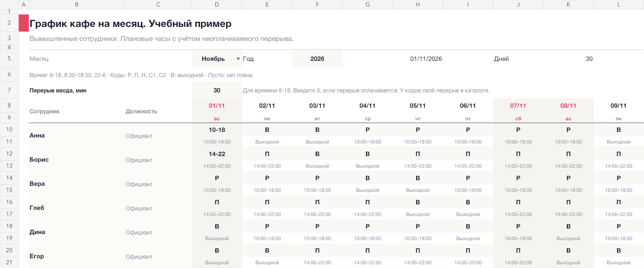Viewport: 644px width, 268px height.
Task: Click legend line starting 'Время: 8-18'
Action: tap(141, 75)
